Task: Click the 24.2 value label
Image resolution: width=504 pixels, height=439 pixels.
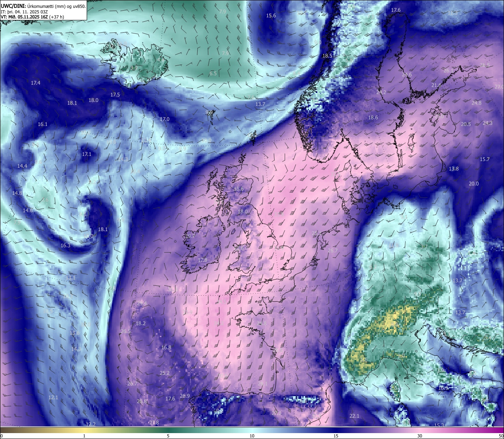Action: [381, 92]
